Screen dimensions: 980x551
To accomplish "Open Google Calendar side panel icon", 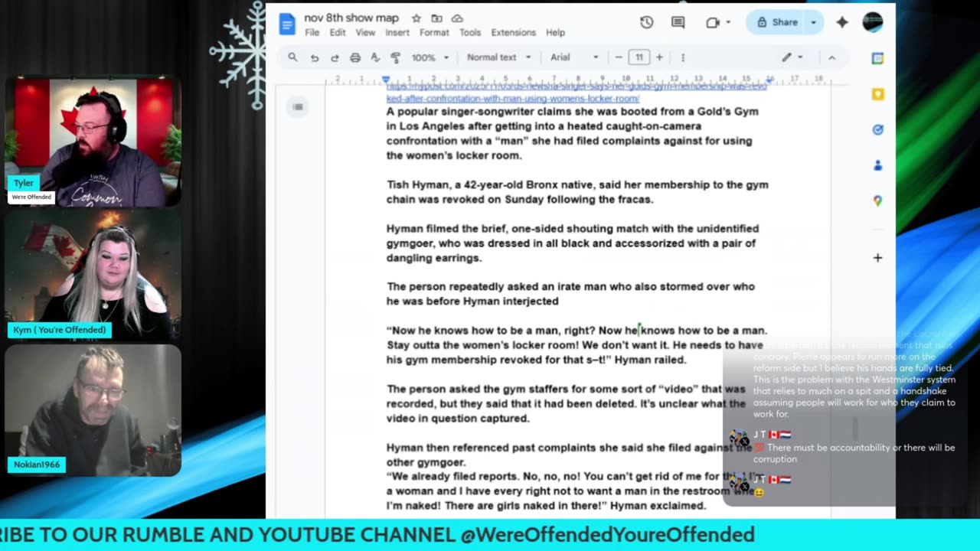I will pyautogui.click(x=877, y=59).
